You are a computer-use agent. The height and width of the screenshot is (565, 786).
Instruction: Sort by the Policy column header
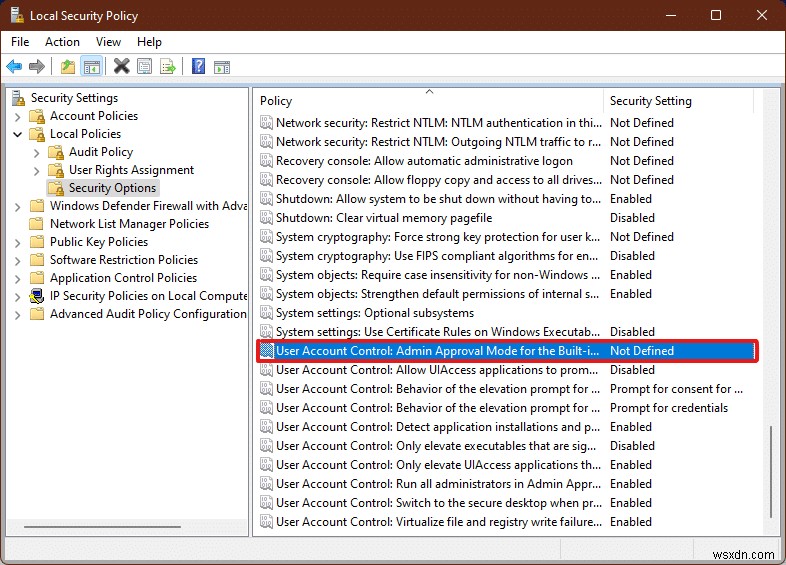click(x=430, y=101)
